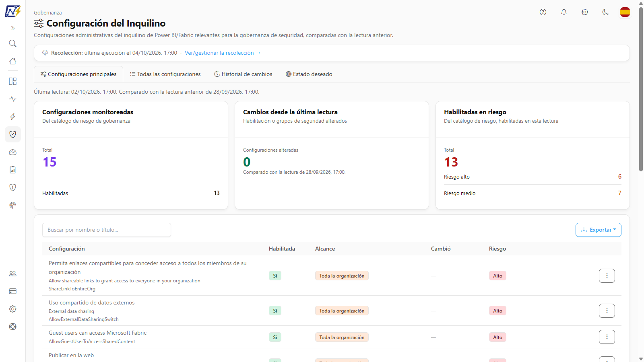Open actions menu for AllowExternalDataSharingSwitch row

607,311
